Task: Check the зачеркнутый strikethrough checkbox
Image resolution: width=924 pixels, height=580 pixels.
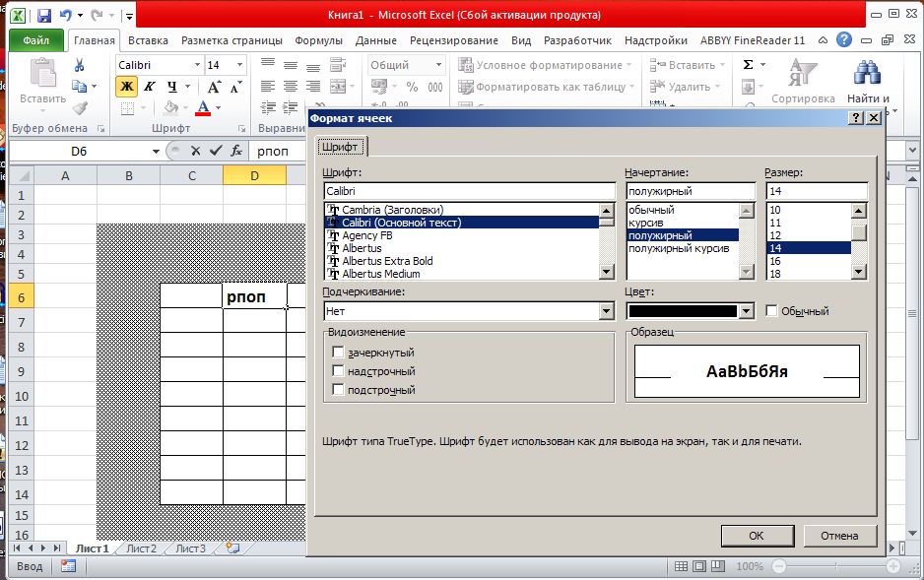Action: pos(338,353)
